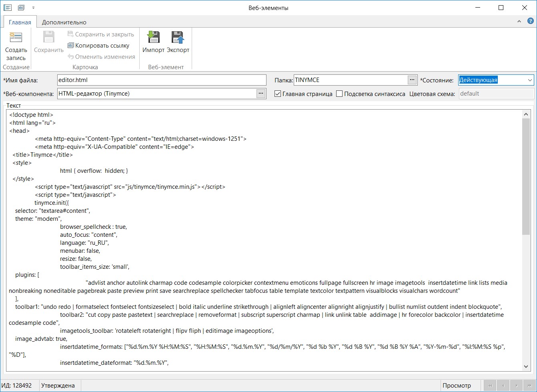The height and width of the screenshot is (392, 537).
Task: Click the line 'menubar: false,'
Action: tap(80, 251)
